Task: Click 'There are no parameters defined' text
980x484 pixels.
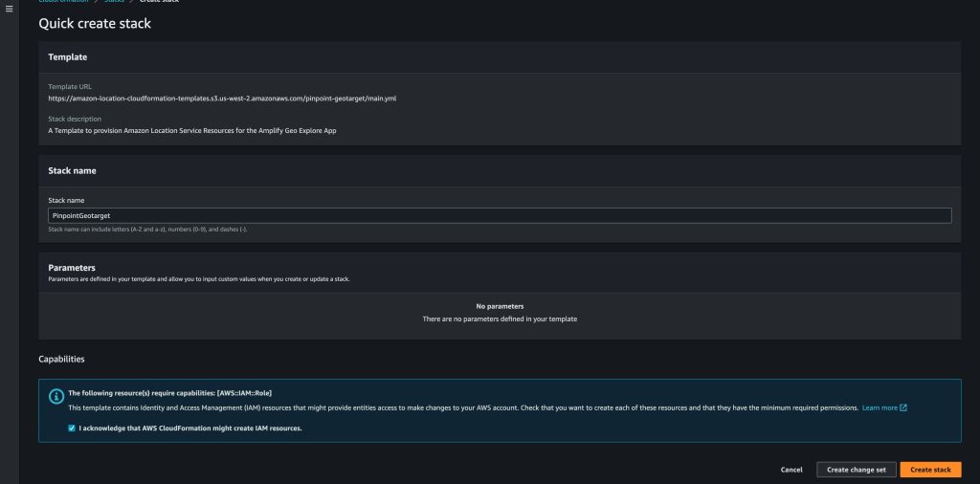Action: point(500,319)
